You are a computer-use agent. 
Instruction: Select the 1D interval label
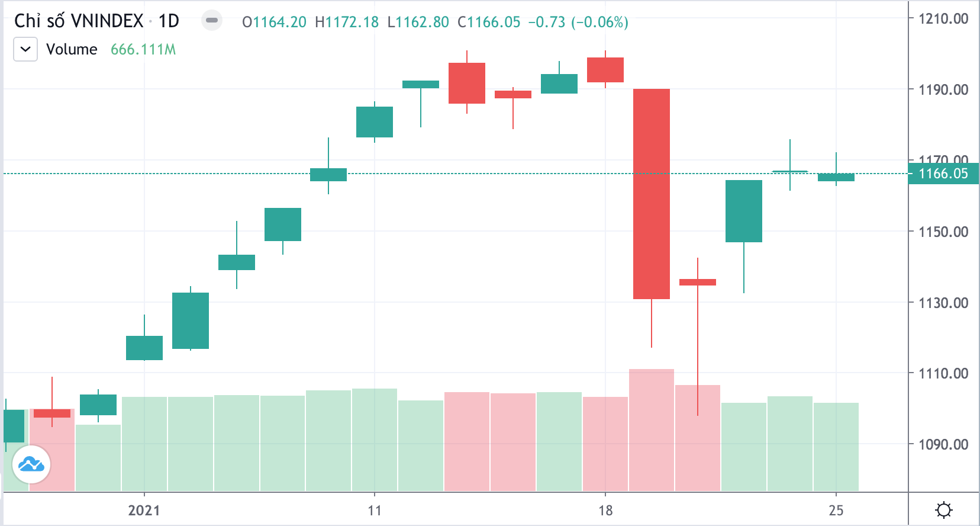pos(169,21)
